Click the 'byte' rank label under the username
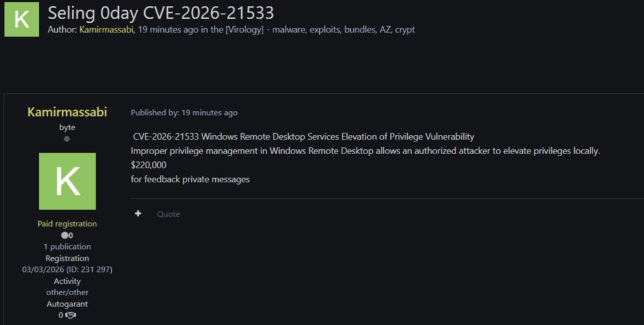 click(67, 128)
